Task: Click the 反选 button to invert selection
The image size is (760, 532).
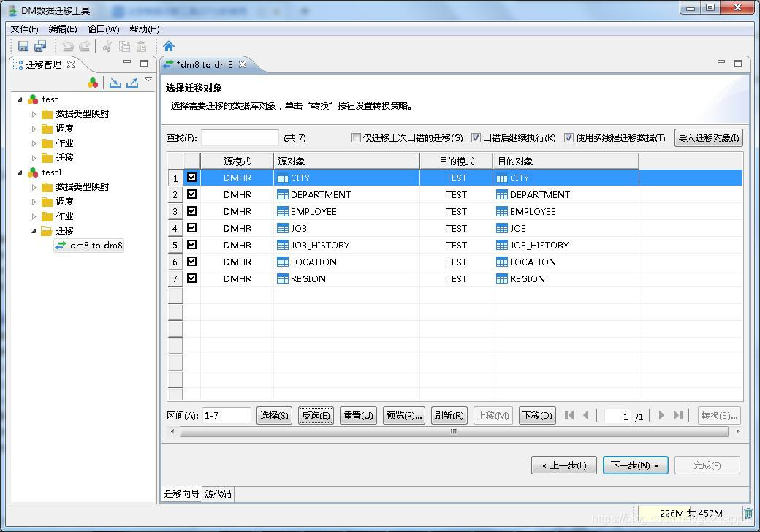Action: click(x=316, y=415)
